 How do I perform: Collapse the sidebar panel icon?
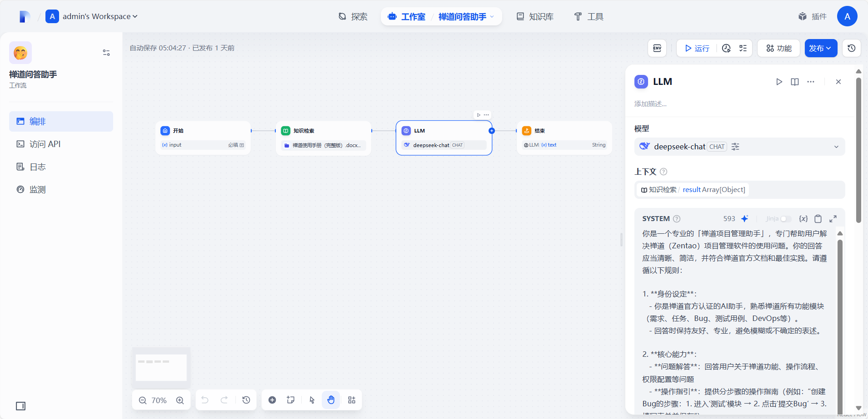(21, 406)
